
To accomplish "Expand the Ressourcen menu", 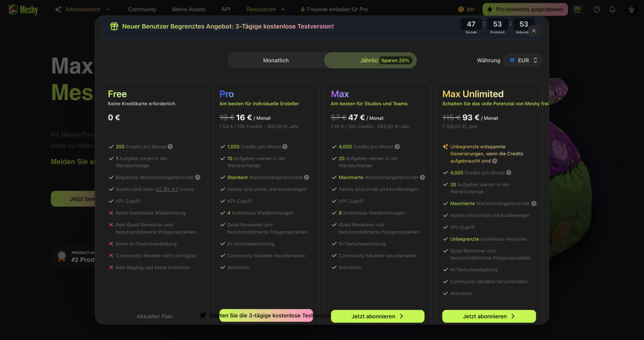I will point(265,9).
